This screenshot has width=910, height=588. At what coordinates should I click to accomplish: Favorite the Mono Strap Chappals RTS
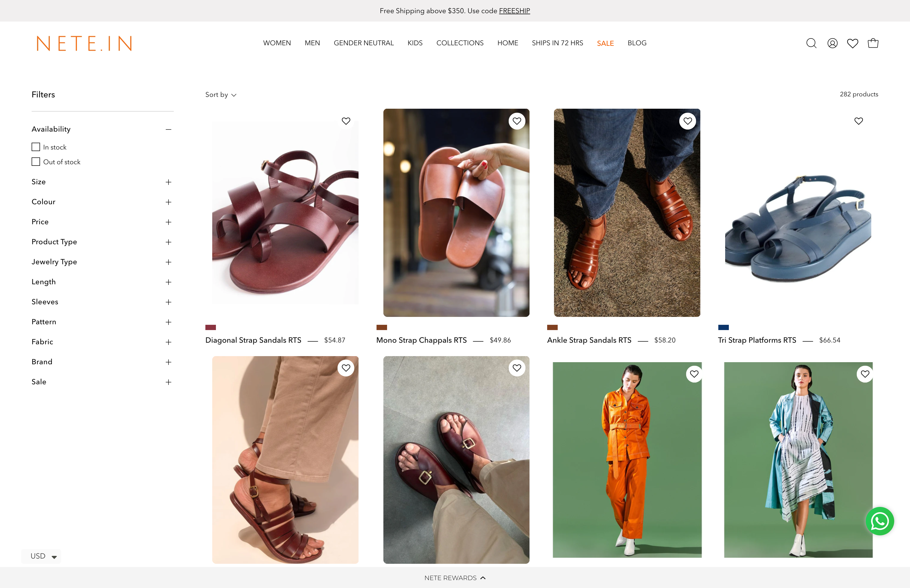pos(517,121)
